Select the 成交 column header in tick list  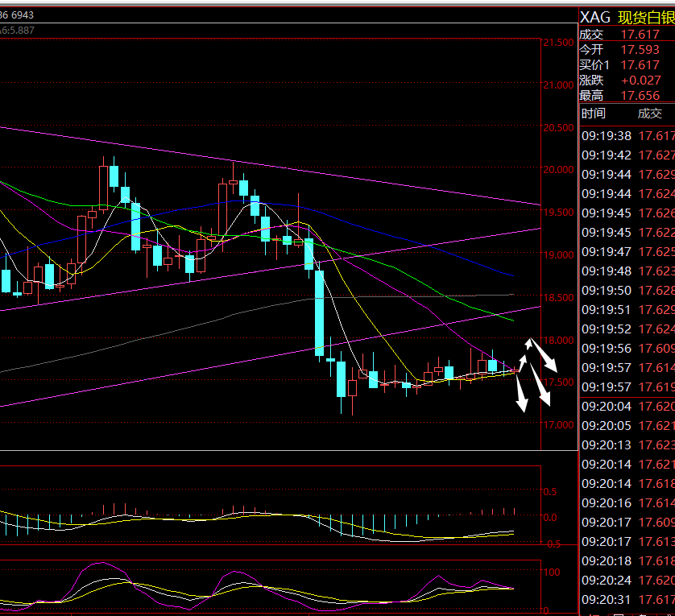649,114
